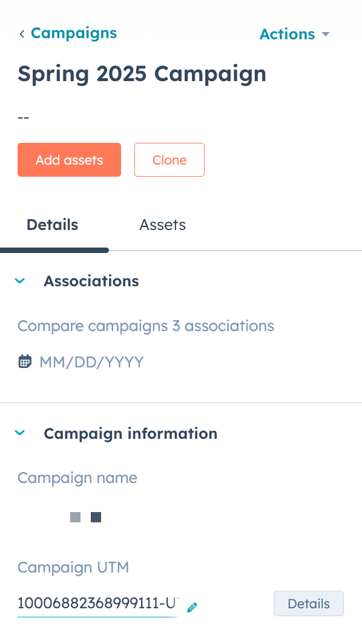Image resolution: width=362 pixels, height=644 pixels.
Task: Switch to the Assets tab
Action: (162, 225)
